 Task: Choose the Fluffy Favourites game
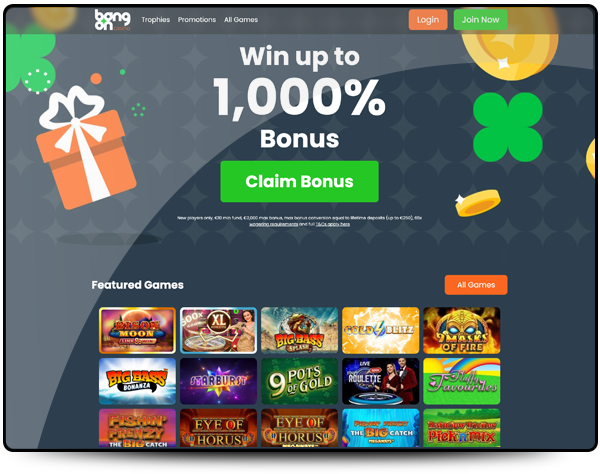point(462,381)
